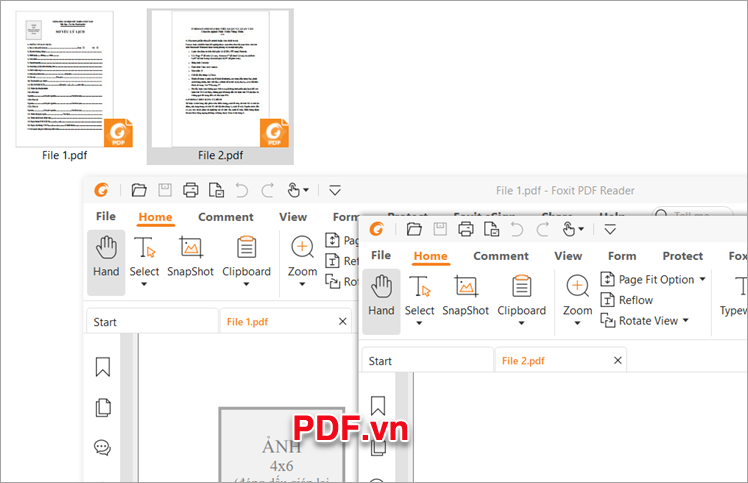The image size is (748, 483).
Task: Open Comments panel in File 1 window
Action: 103,448
